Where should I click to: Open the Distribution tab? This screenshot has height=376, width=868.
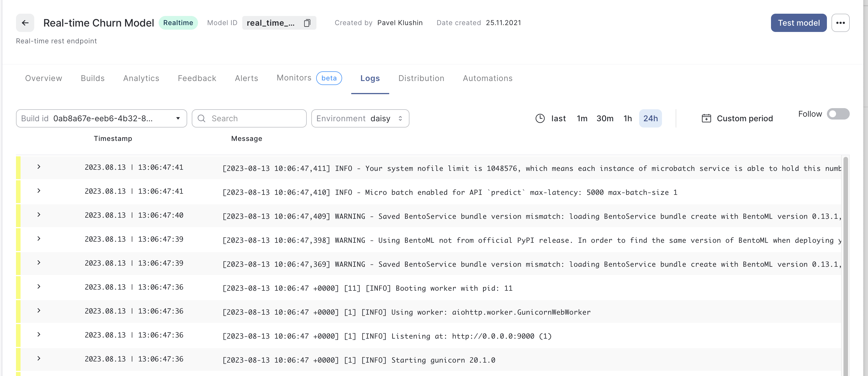[421, 78]
